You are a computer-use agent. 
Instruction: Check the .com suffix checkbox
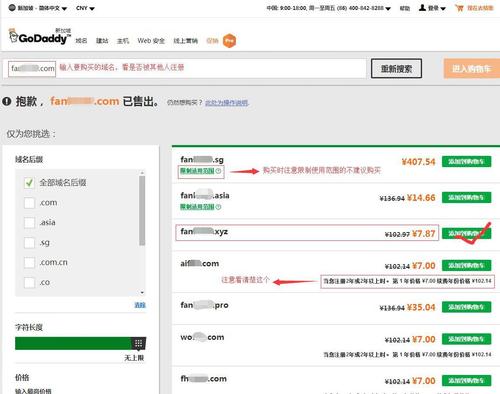29,203
